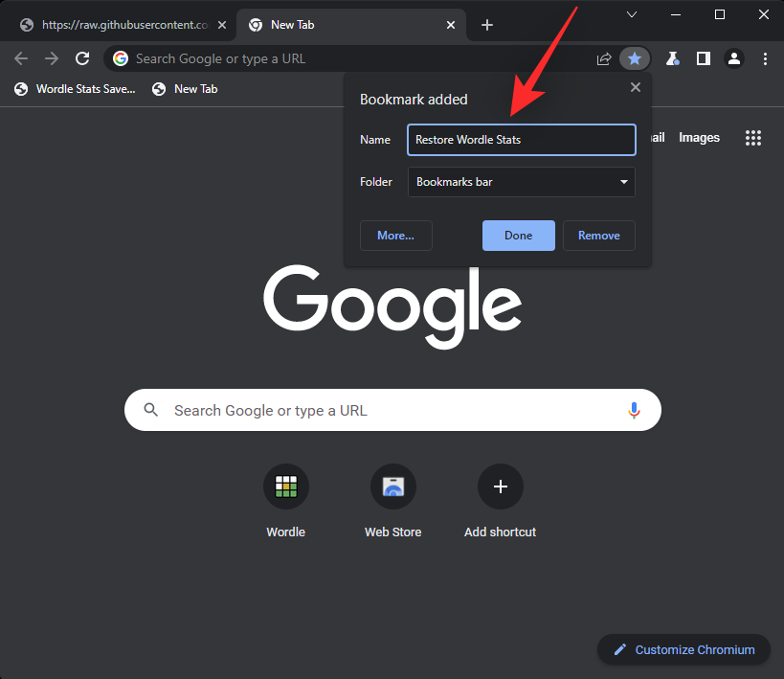The height and width of the screenshot is (679, 784).
Task: Open the Chrome Labs flask icon
Action: coord(673,58)
